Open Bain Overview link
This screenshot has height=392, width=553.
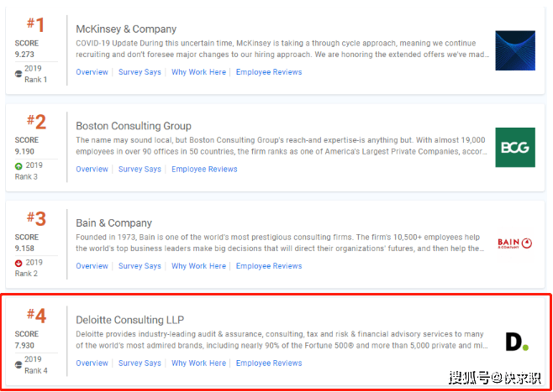click(x=92, y=266)
